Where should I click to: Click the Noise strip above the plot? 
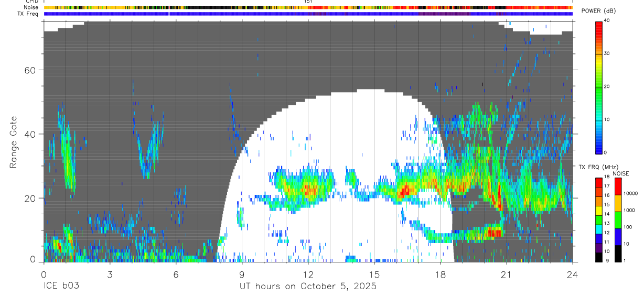[308, 8]
